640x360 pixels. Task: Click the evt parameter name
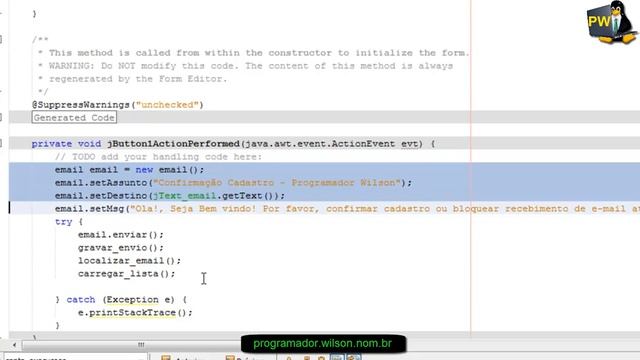(409, 144)
